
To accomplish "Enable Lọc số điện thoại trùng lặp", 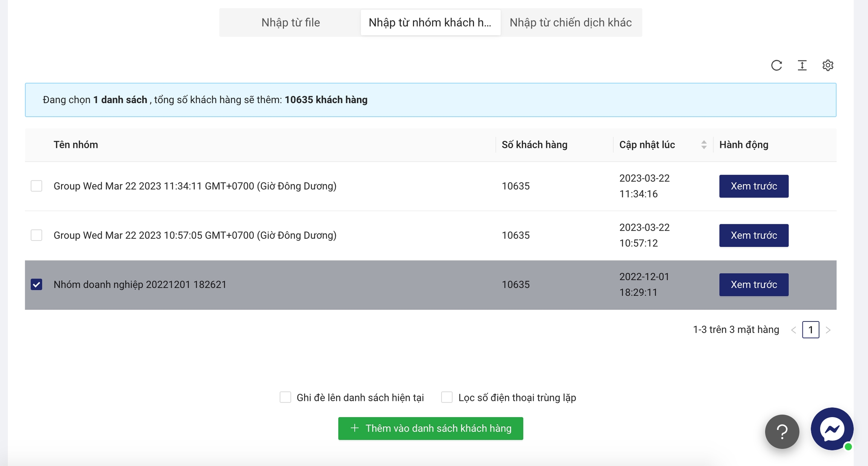I will click(447, 397).
